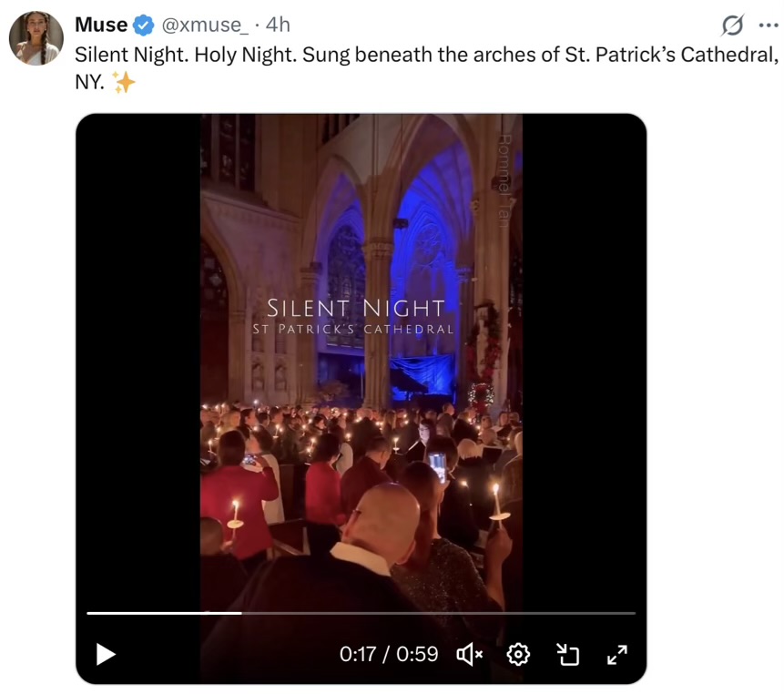Click the 4h post timestamp

point(277,25)
